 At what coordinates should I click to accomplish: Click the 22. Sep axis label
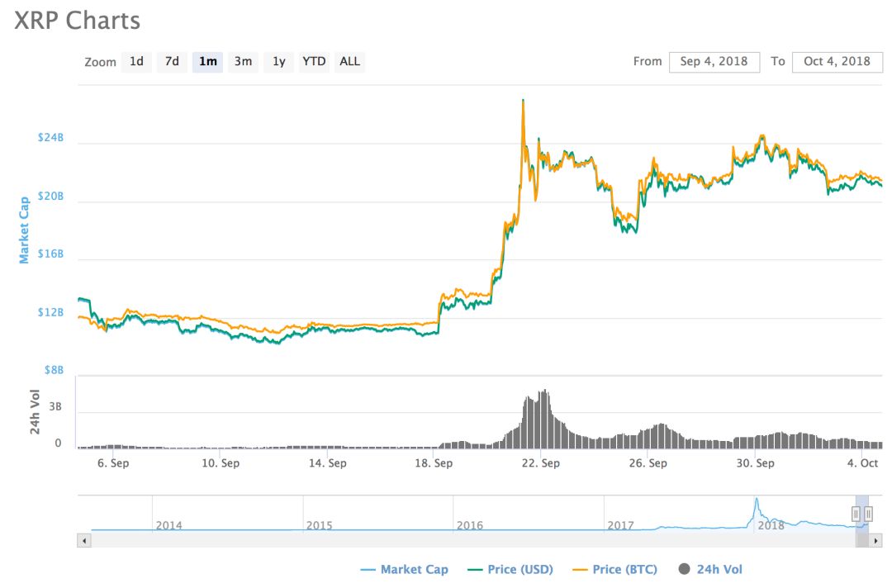pos(540,463)
